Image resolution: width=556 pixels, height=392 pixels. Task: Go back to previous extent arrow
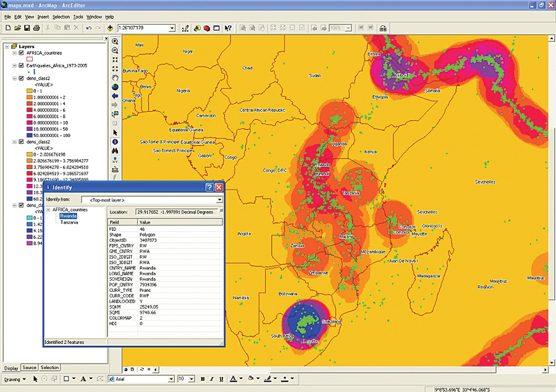(x=115, y=96)
